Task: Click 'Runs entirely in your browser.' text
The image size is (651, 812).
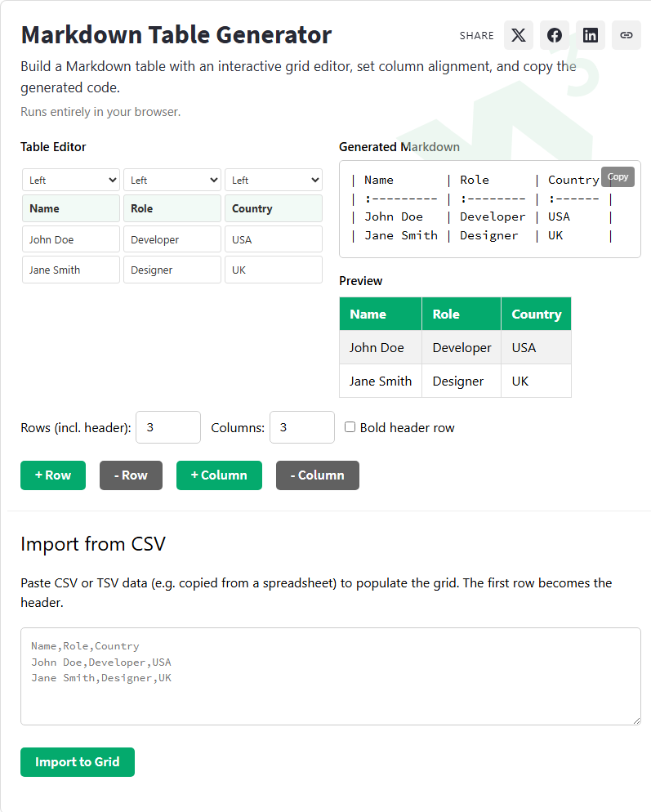Action: (100, 112)
